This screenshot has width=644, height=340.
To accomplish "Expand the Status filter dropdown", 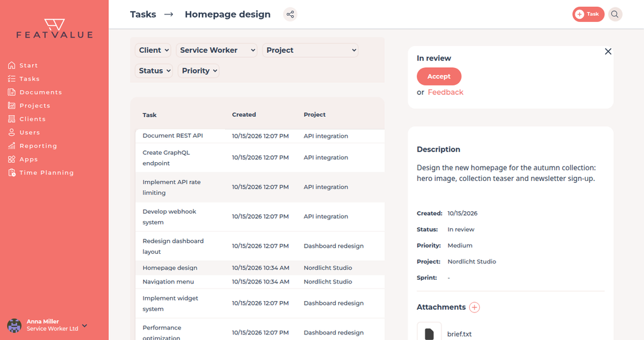I will point(154,70).
